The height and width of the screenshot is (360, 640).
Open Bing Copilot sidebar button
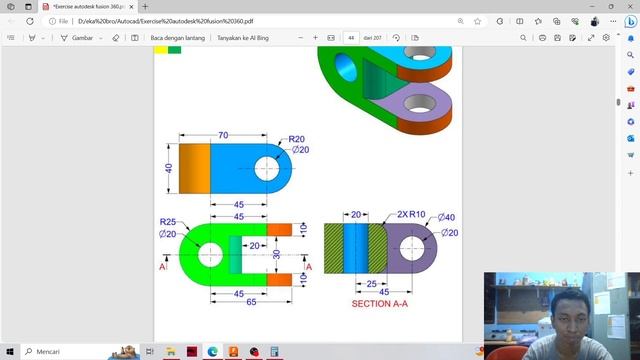631,22
